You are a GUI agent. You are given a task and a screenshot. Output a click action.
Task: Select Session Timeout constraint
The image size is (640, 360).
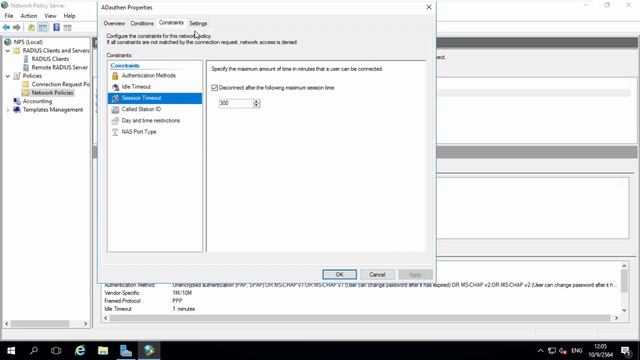(x=155, y=98)
